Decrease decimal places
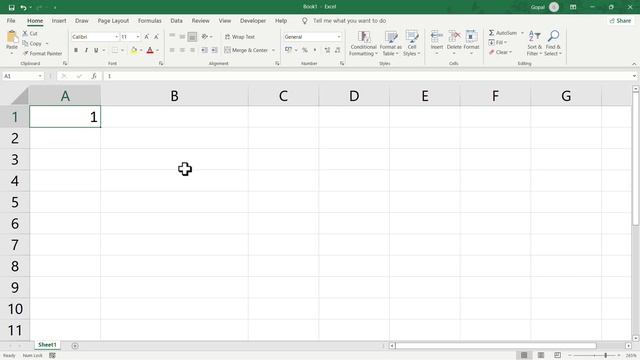This screenshot has width=640, height=360. pyautogui.click(x=338, y=50)
